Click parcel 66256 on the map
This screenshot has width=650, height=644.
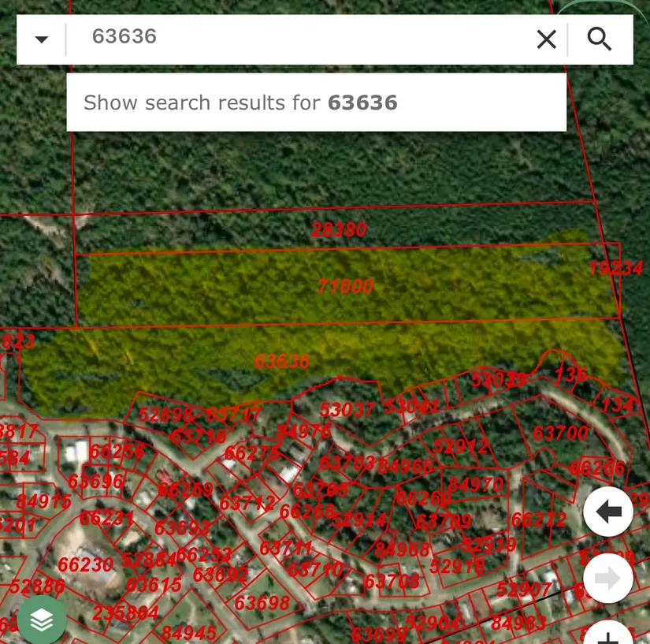click(x=117, y=452)
